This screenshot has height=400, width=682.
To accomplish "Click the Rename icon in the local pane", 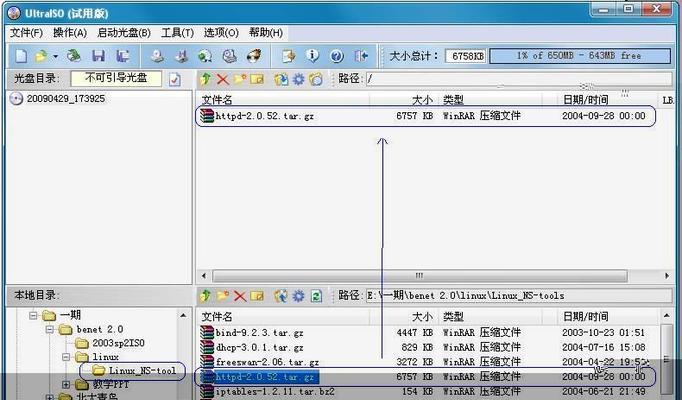I will pos(257,296).
